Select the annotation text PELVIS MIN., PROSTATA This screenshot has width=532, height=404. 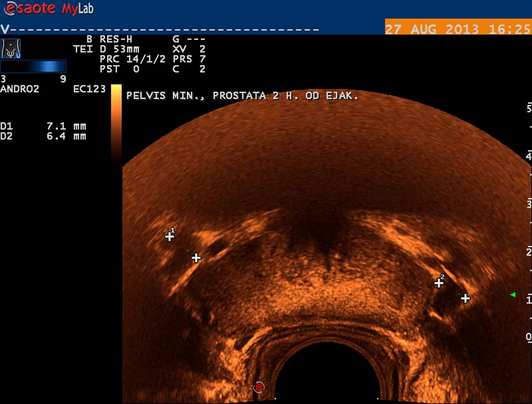click(242, 96)
